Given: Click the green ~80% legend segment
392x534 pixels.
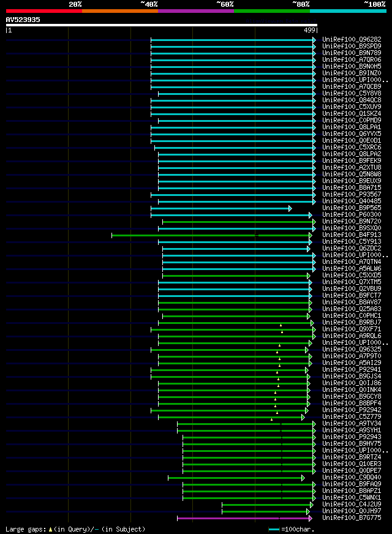Looking at the screenshot, I should (272, 11).
